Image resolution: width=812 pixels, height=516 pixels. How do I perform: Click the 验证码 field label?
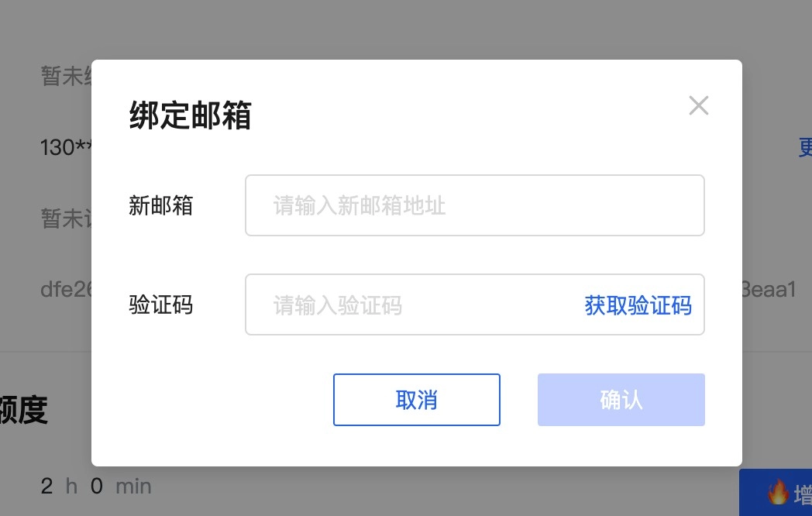(160, 304)
